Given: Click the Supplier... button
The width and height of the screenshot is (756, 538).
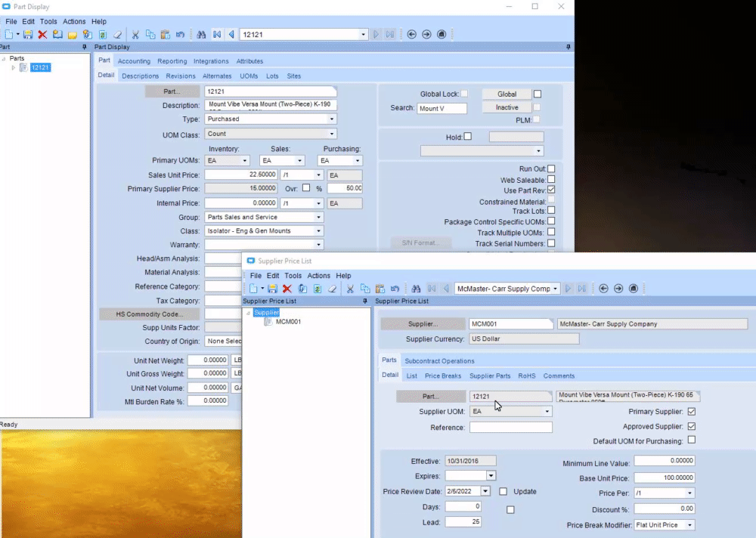Looking at the screenshot, I should 423,324.
